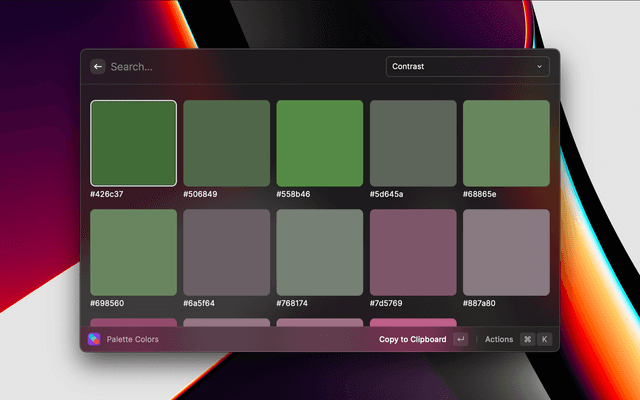Image resolution: width=640 pixels, height=400 pixels.
Task: Pick the #887a80 gray-pink swatch
Action: point(506,252)
